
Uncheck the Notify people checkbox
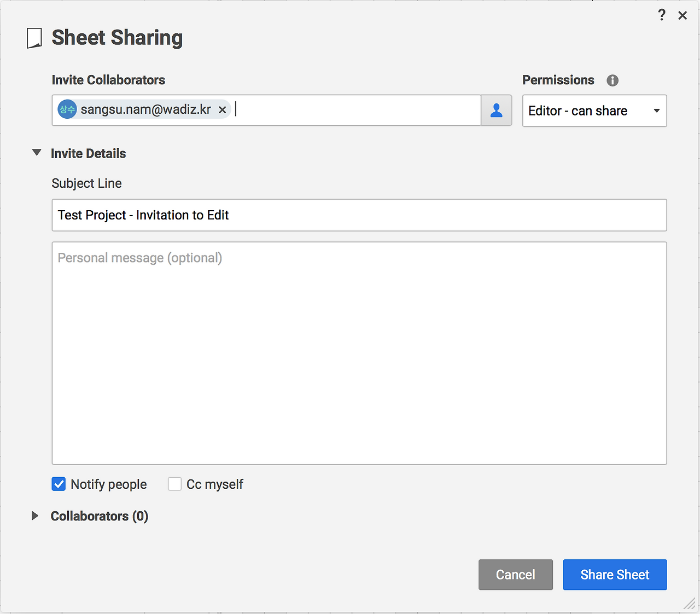click(59, 484)
